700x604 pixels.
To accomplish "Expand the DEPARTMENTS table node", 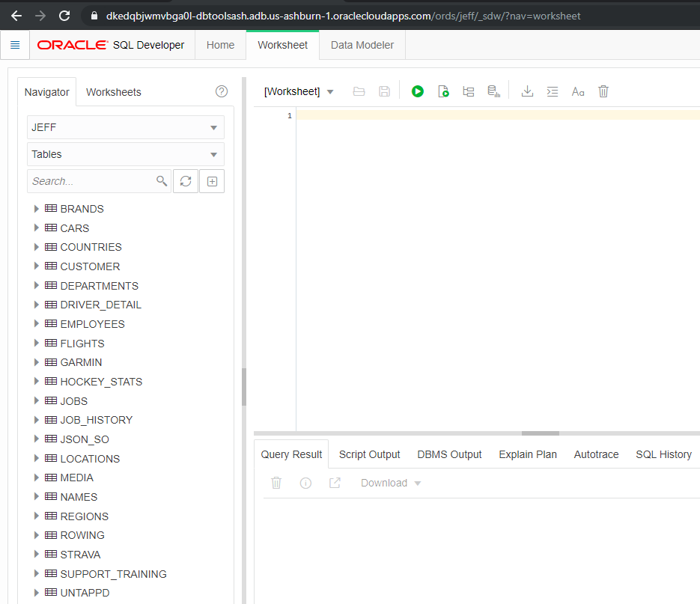I will pos(37,285).
